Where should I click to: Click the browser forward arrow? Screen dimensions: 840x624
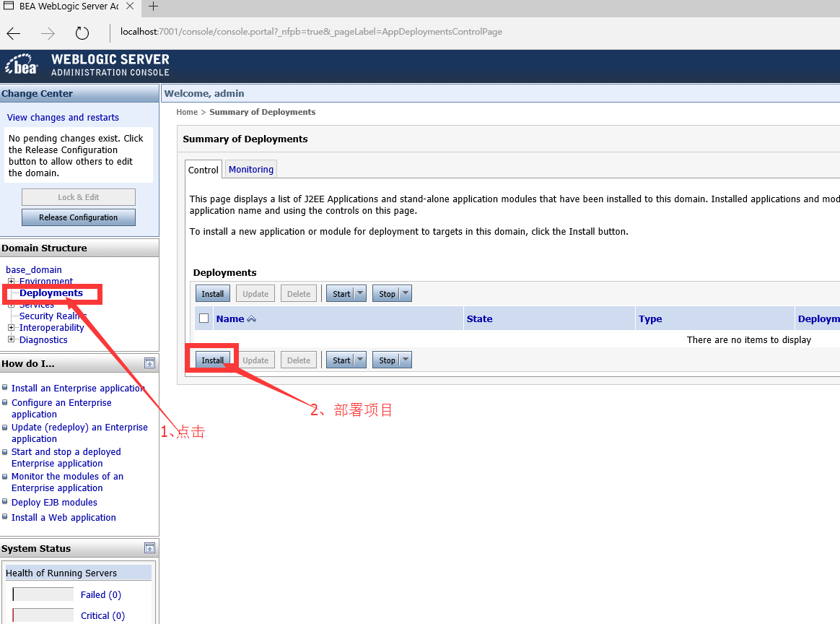[x=48, y=33]
